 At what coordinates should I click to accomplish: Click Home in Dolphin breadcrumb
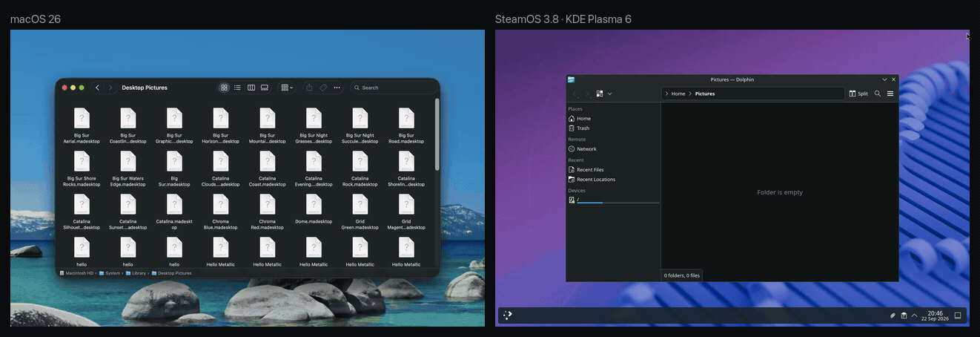click(x=678, y=94)
